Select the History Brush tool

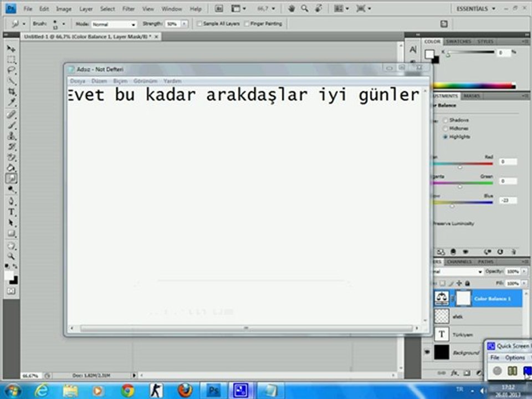pyautogui.click(x=11, y=146)
